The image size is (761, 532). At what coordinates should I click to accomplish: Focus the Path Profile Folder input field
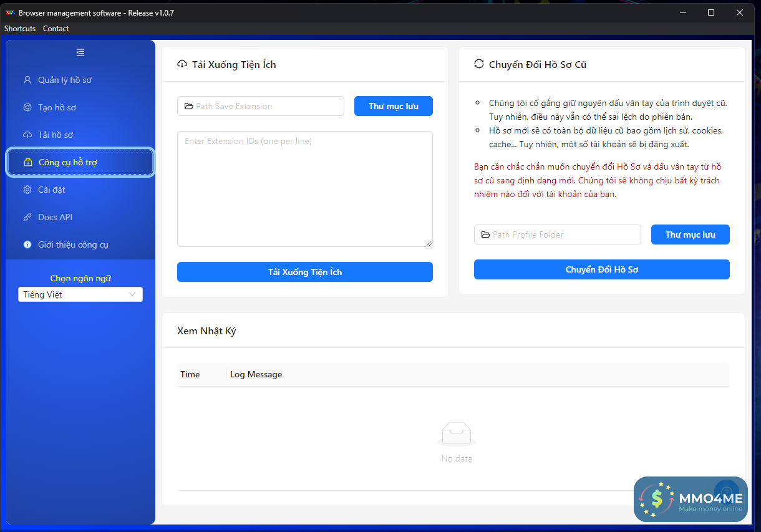click(x=558, y=235)
